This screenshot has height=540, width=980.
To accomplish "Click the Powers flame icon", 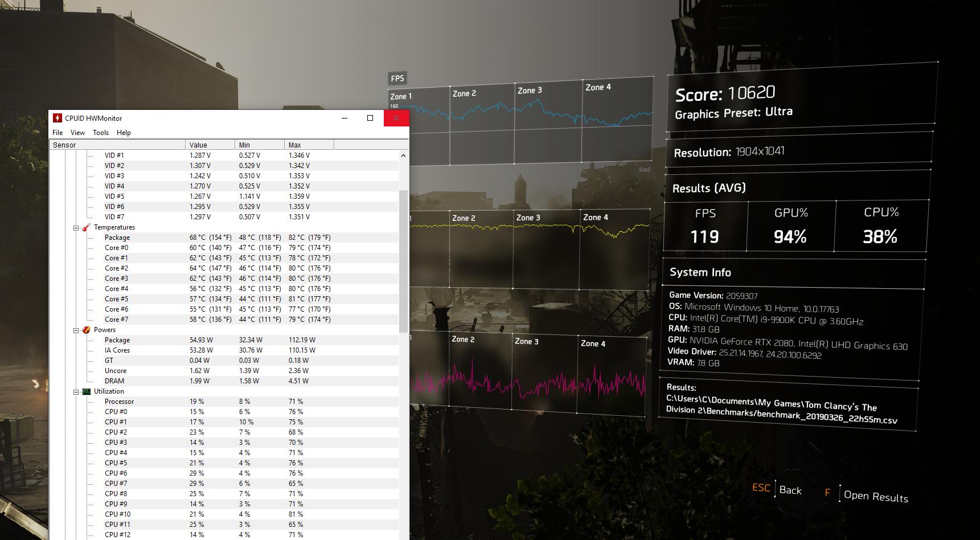I will (86, 330).
